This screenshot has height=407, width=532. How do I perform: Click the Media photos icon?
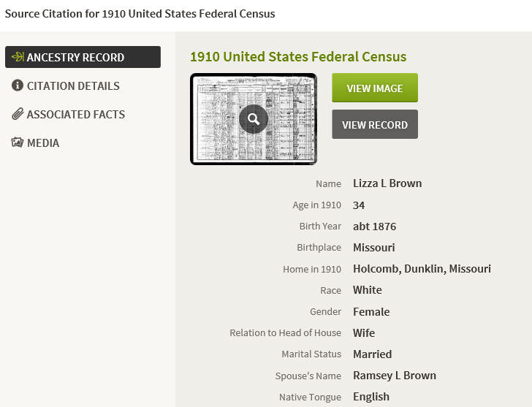(18, 142)
